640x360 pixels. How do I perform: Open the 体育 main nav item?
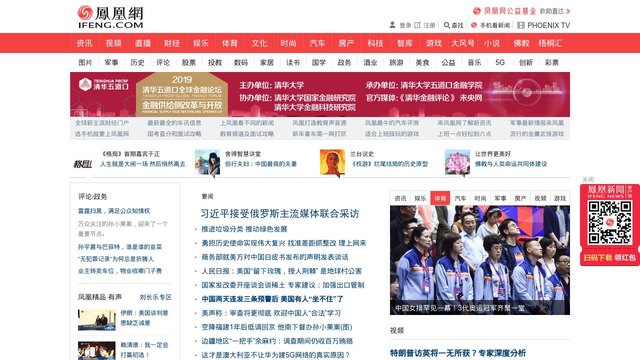coord(230,43)
